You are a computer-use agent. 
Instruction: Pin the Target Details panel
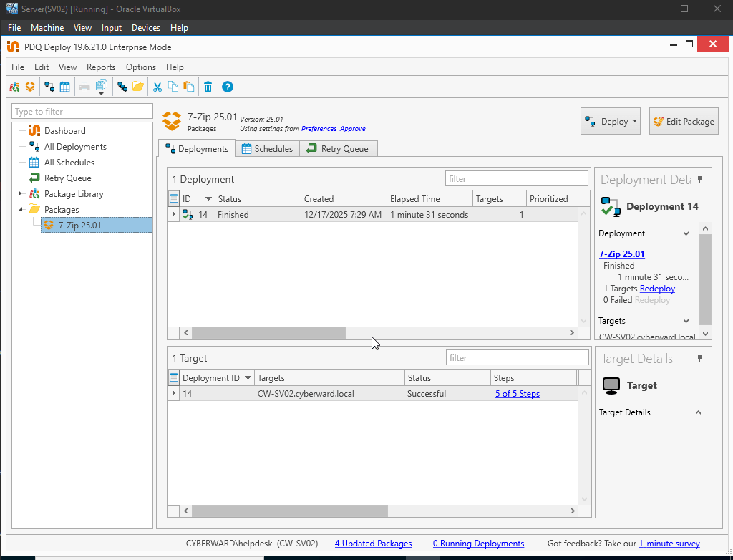(x=700, y=358)
